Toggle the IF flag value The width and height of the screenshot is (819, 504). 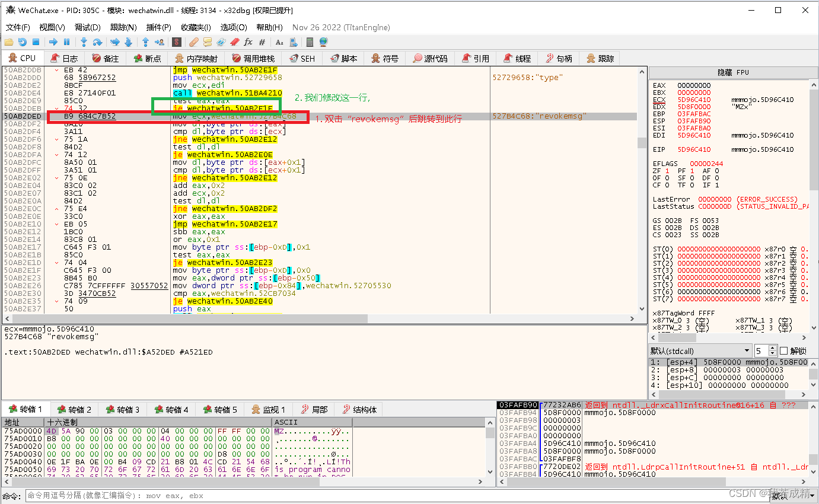point(716,185)
